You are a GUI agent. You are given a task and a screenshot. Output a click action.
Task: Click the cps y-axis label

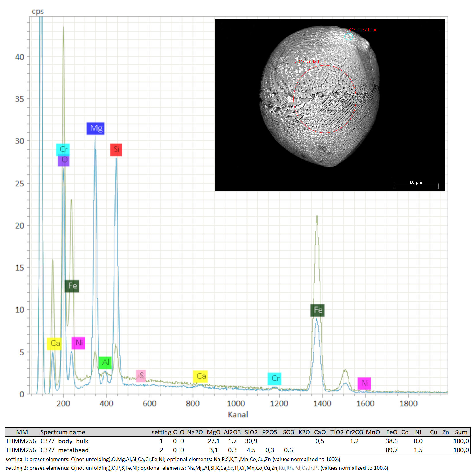coord(38,12)
